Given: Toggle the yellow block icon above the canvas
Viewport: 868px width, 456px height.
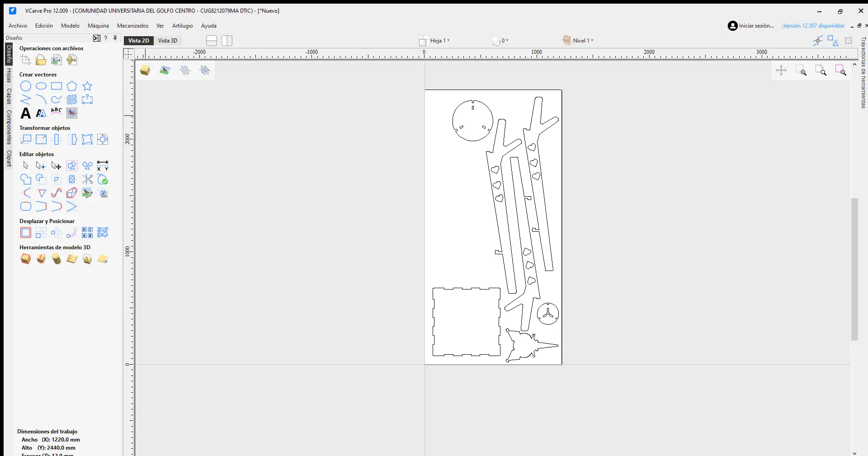Looking at the screenshot, I should 145,70.
